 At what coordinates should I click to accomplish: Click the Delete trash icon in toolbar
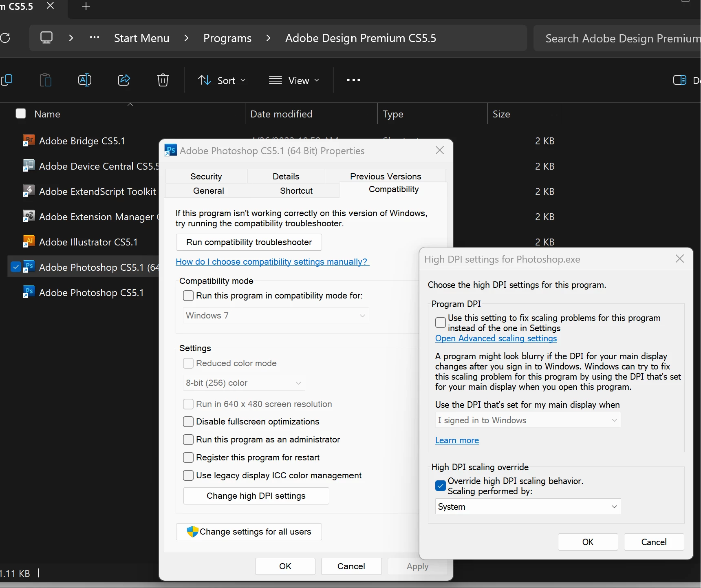point(163,80)
